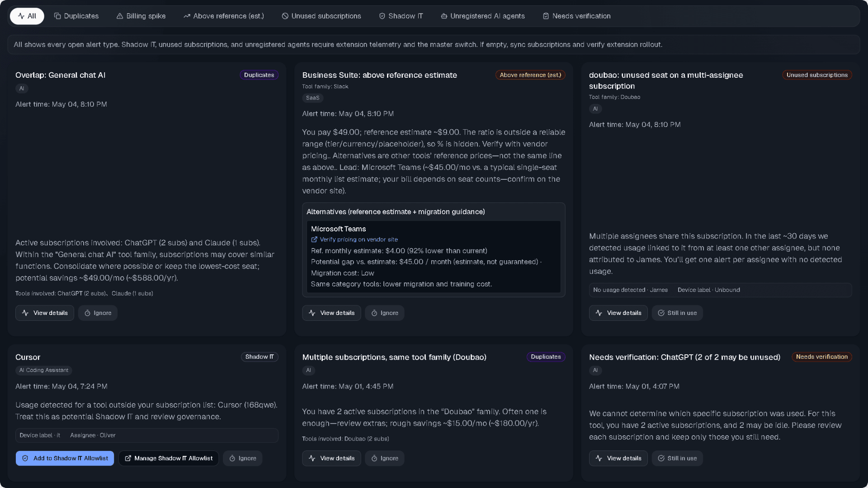
Task: View details of Overlap: General chat AI alert
Action: click(45, 313)
